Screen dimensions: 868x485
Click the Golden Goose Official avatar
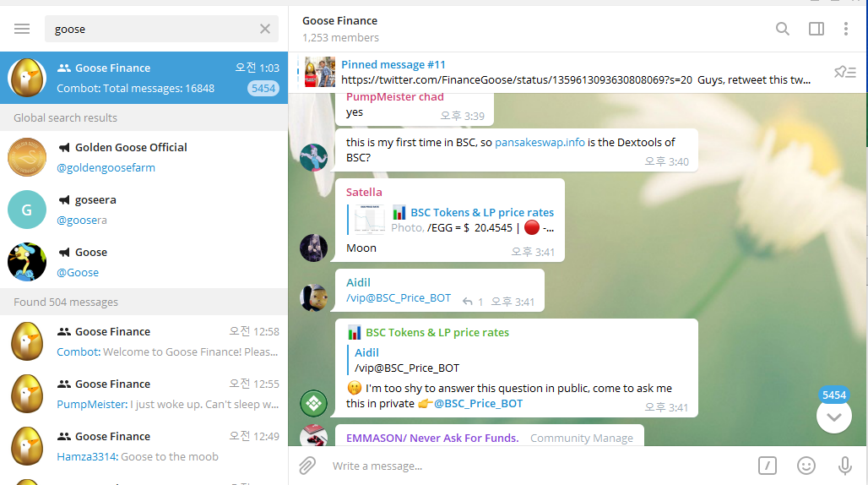coord(27,157)
